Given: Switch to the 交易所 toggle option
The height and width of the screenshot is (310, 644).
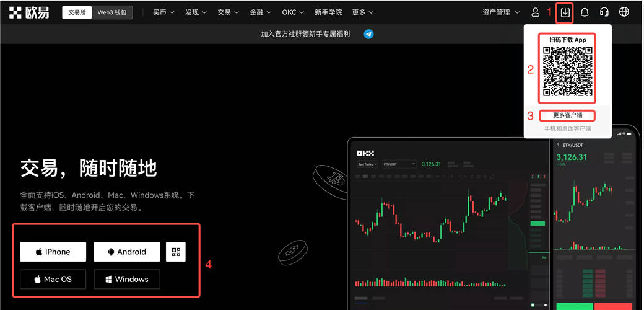Looking at the screenshot, I should click(77, 12).
